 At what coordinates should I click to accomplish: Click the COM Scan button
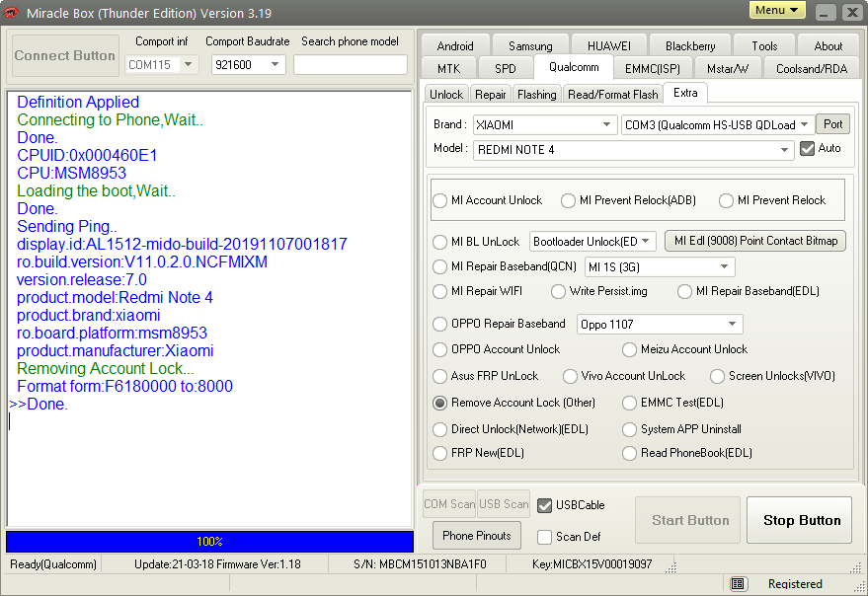[x=449, y=504]
